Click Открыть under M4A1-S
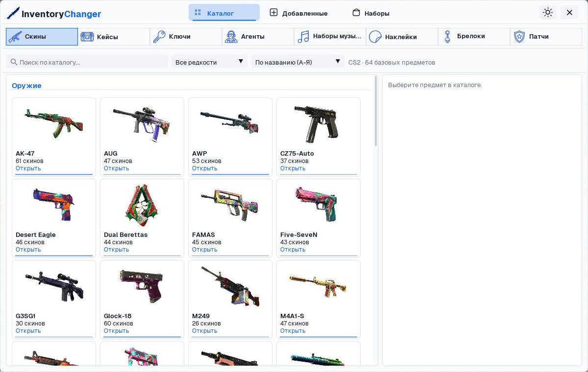This screenshot has width=588, height=372. point(293,331)
